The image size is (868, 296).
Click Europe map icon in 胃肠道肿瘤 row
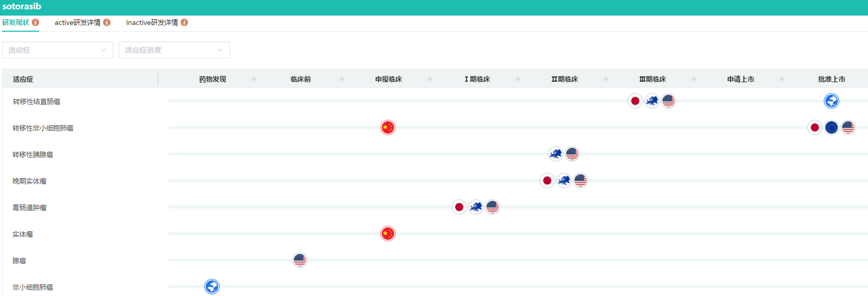pyautogui.click(x=476, y=207)
